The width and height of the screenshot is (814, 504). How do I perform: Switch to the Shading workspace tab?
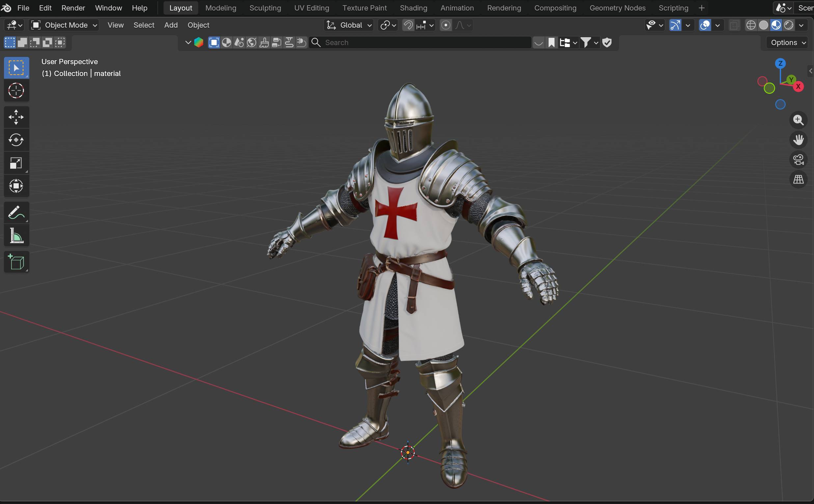point(413,8)
